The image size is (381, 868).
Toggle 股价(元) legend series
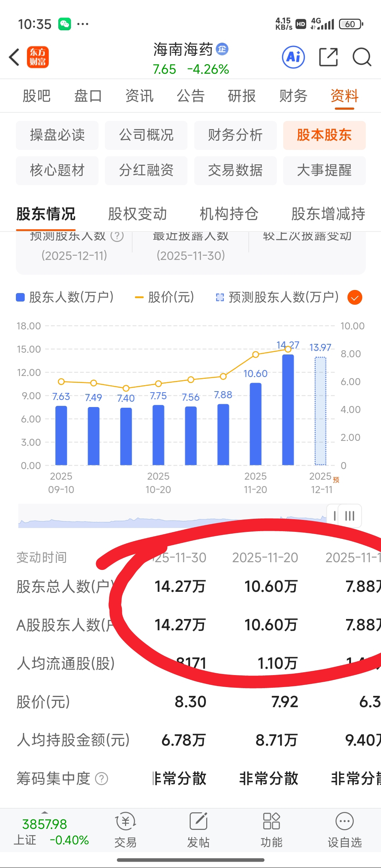point(165,297)
